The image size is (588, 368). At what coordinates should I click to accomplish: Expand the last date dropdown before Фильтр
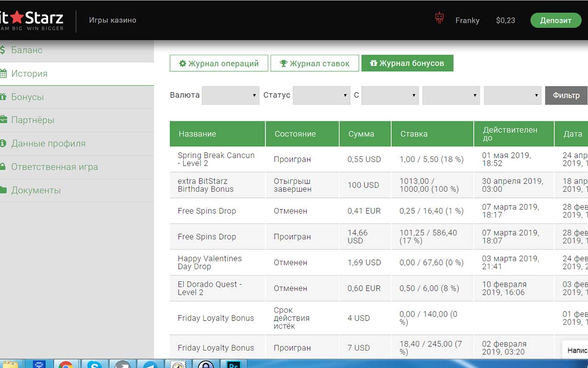(x=513, y=95)
